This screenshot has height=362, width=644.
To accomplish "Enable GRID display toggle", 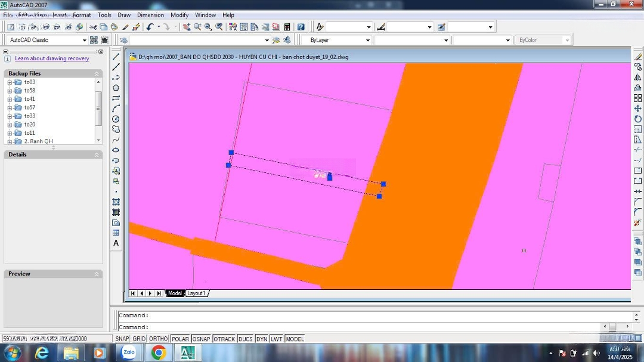I will click(x=139, y=339).
